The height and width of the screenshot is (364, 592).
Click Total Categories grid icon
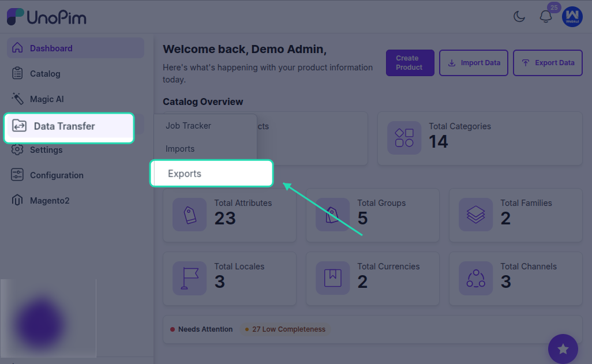(404, 138)
